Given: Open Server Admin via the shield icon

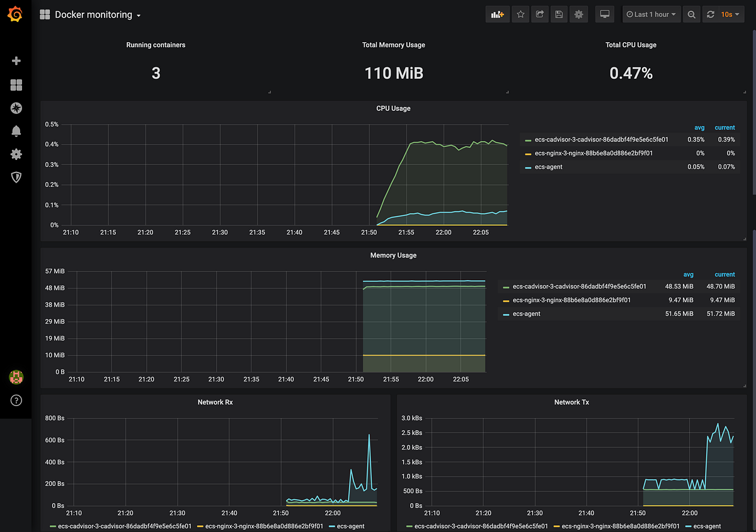Looking at the screenshot, I should [16, 177].
